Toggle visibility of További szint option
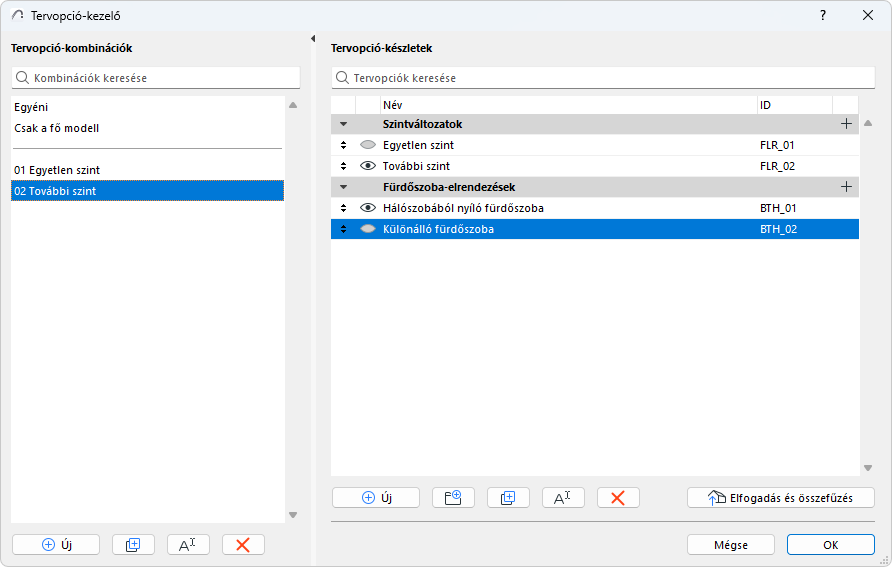Image resolution: width=892 pixels, height=567 pixels. pos(368,166)
